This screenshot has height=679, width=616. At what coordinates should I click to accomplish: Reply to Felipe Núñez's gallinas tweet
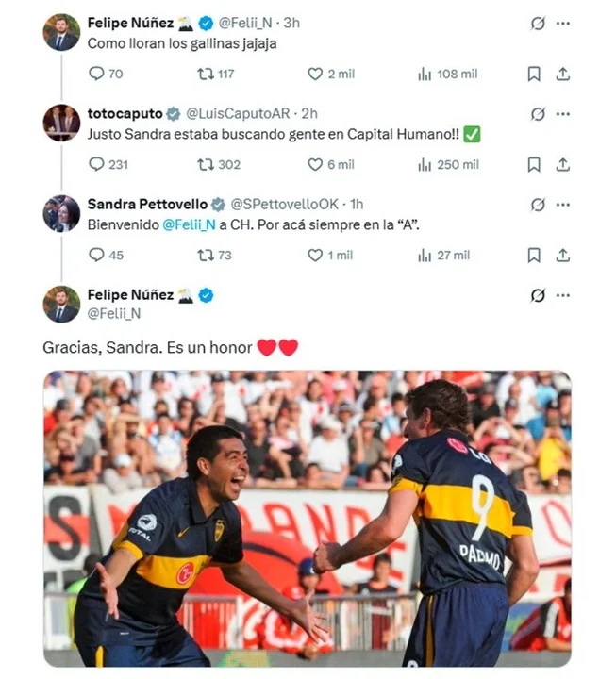pyautogui.click(x=96, y=74)
